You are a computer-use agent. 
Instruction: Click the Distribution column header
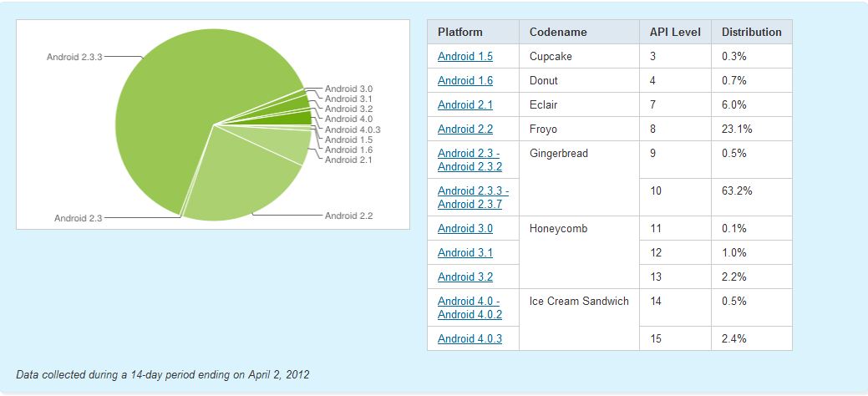pos(752,33)
